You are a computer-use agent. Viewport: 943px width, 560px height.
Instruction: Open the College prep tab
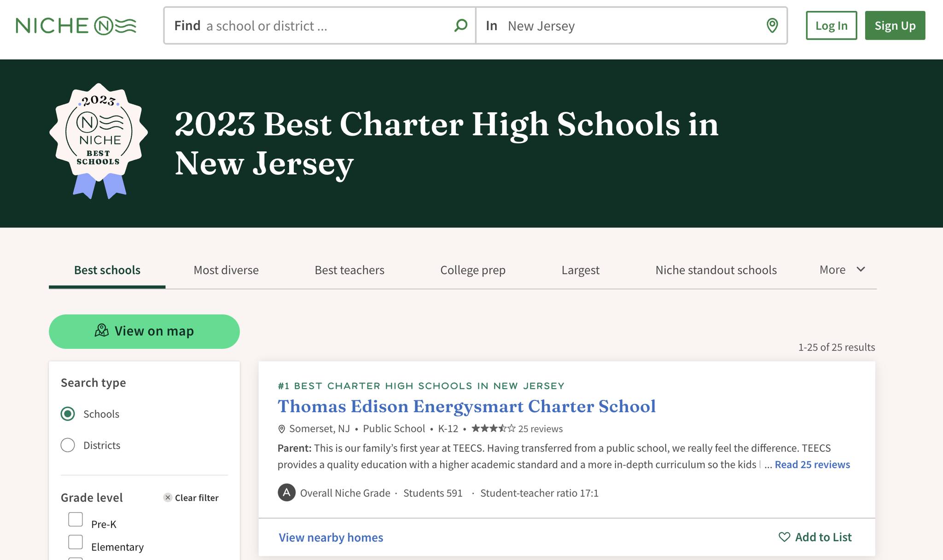(x=473, y=270)
